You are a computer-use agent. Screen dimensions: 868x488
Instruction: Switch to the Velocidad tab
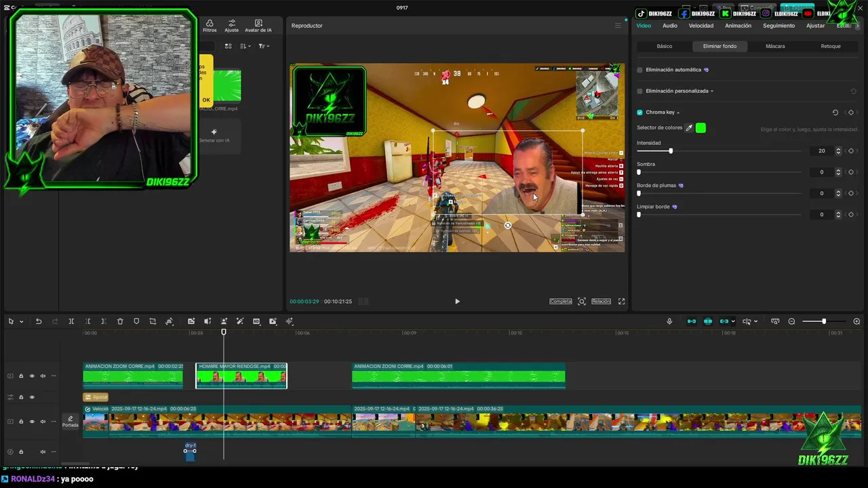(x=701, y=26)
